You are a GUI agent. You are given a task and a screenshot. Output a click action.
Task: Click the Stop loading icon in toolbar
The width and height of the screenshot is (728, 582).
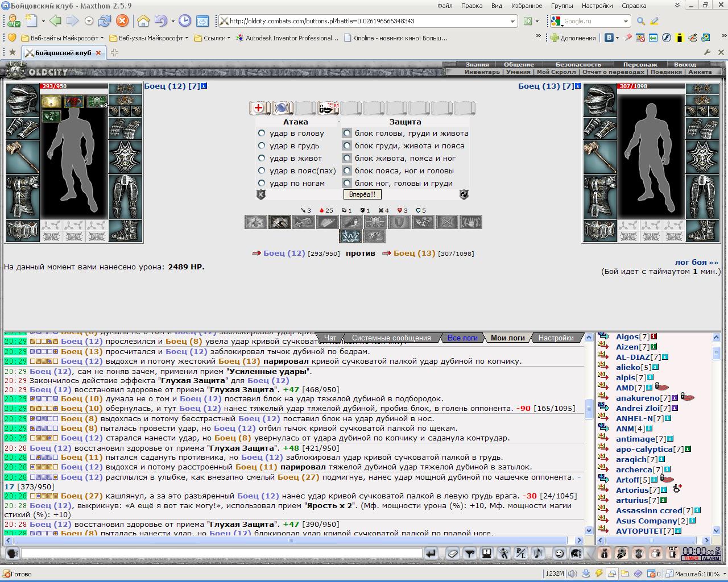[122, 21]
